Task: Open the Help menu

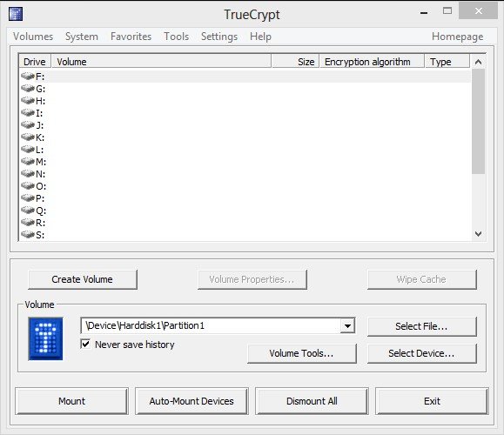Action: 260,37
